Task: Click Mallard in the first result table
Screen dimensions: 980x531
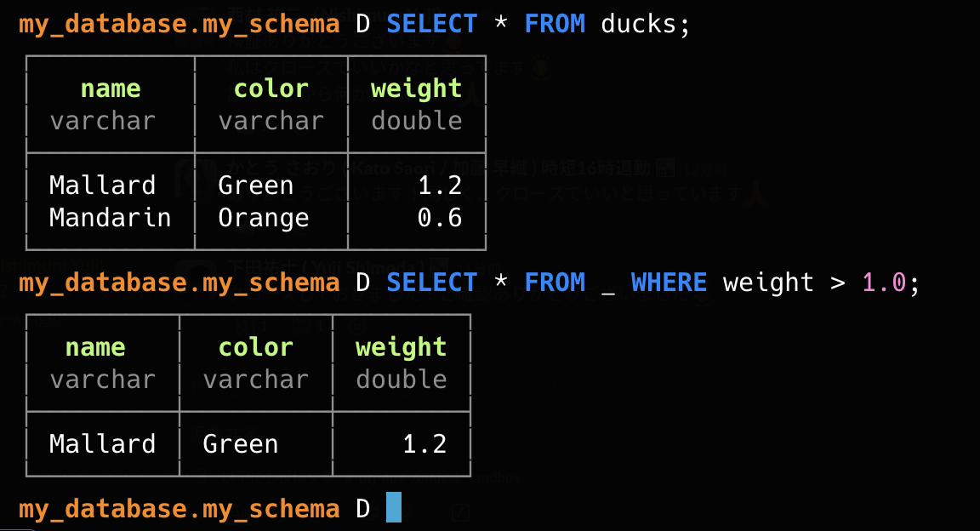Action: pyautogui.click(x=103, y=186)
